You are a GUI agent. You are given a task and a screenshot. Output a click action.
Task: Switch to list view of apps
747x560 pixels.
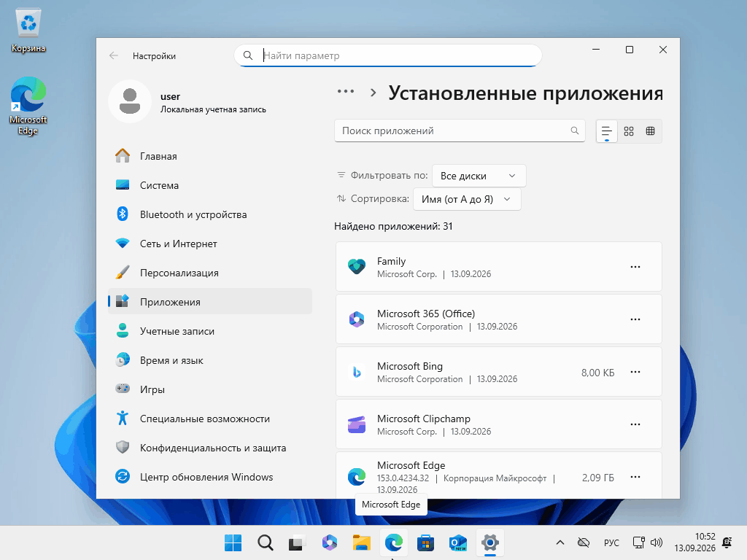click(x=606, y=131)
